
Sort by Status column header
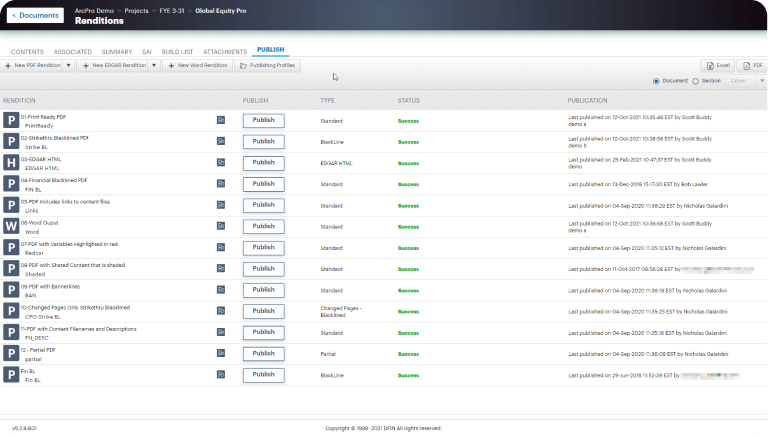point(408,100)
